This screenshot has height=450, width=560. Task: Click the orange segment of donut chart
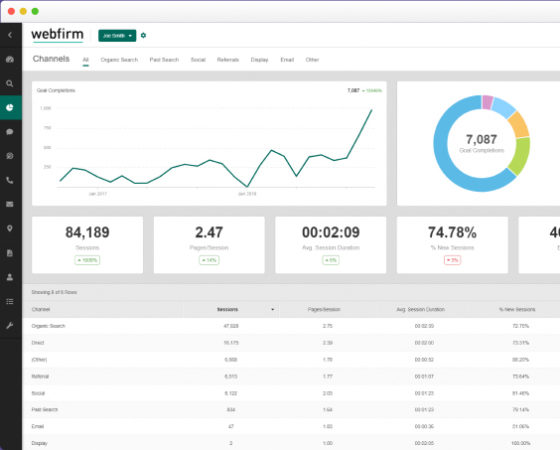click(x=519, y=124)
